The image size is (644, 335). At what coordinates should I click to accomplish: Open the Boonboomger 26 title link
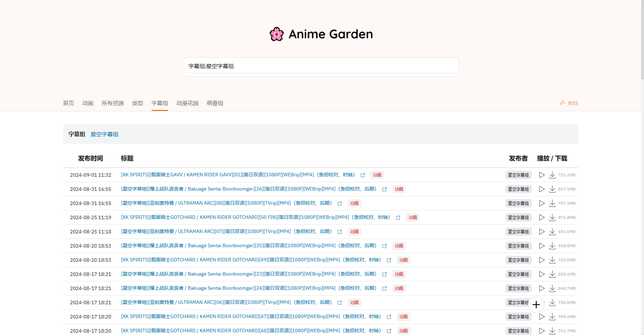click(x=249, y=189)
